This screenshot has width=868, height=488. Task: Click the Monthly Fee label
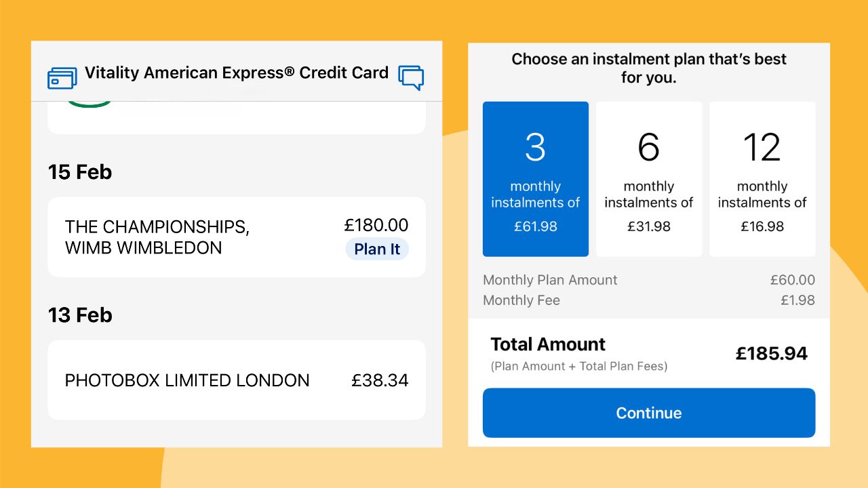coord(521,300)
